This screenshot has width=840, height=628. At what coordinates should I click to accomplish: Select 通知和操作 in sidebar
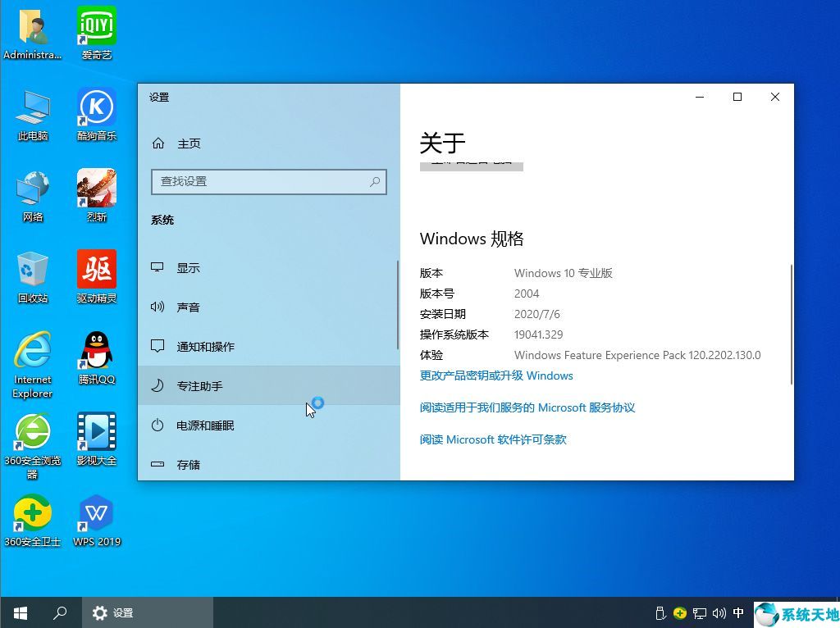268,346
